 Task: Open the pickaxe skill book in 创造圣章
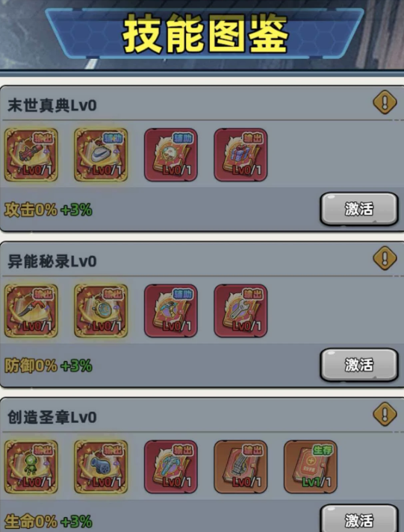[171, 467]
